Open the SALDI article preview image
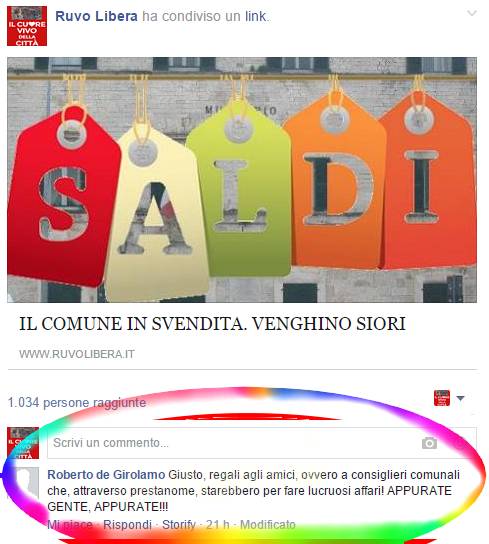The height and width of the screenshot is (544, 489). click(x=242, y=180)
